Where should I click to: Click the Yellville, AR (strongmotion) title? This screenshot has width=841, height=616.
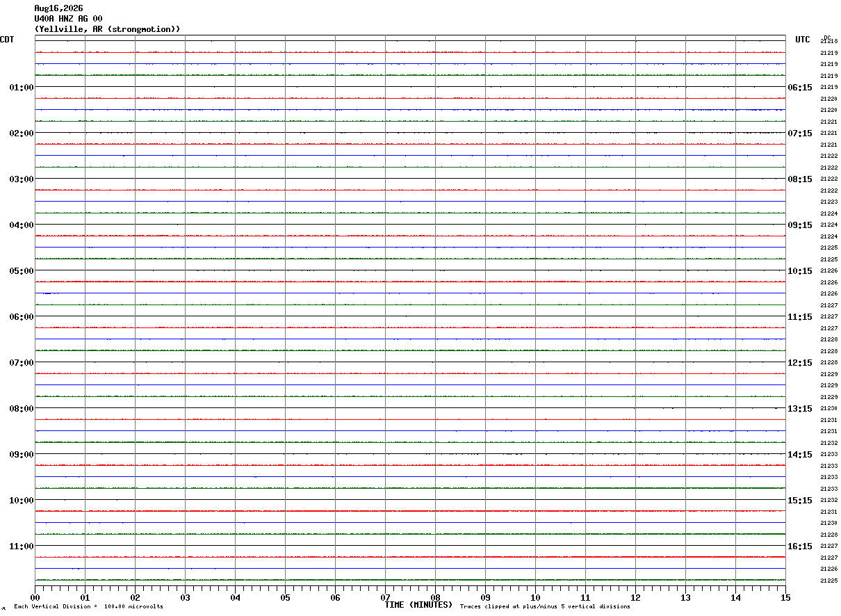tap(108, 29)
